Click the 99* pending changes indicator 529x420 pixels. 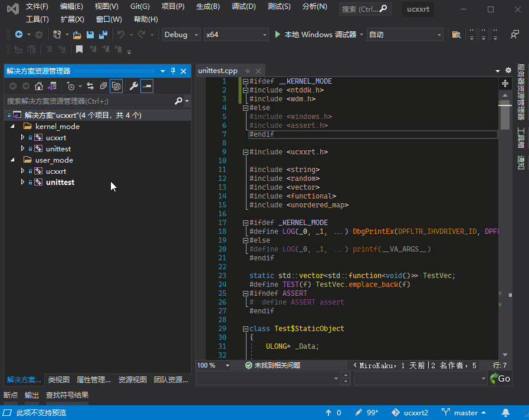pos(367,412)
